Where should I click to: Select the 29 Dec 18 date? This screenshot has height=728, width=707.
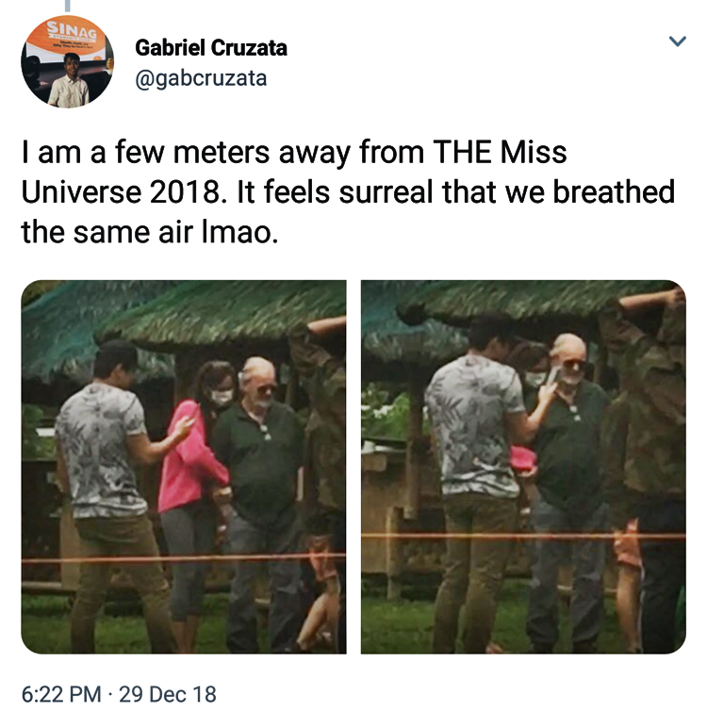168,695
